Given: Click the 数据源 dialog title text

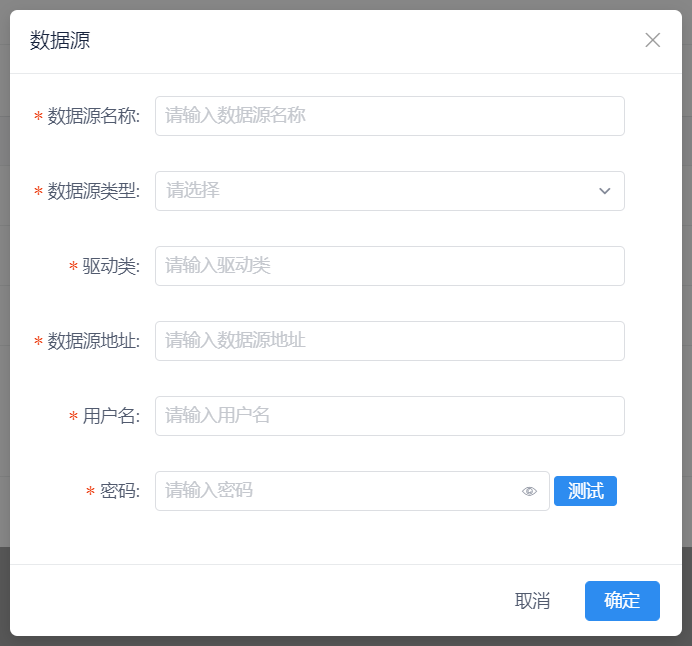Looking at the screenshot, I should [x=60, y=40].
